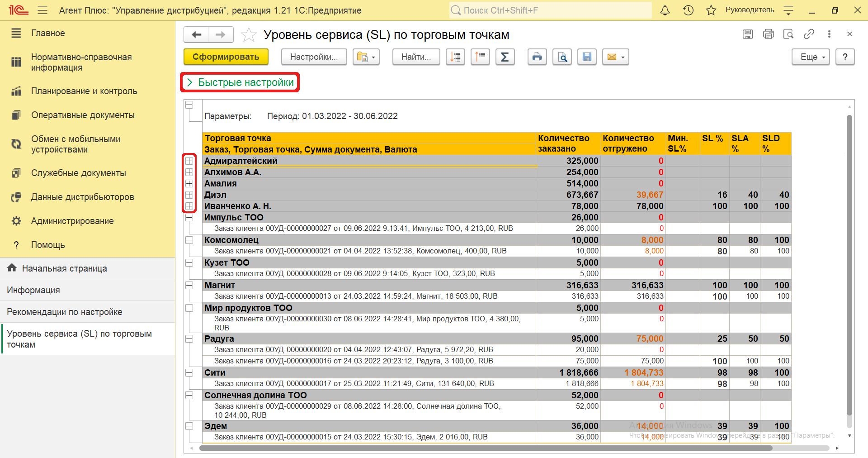868x458 pixels.
Task: Open the history clock icon
Action: [688, 10]
